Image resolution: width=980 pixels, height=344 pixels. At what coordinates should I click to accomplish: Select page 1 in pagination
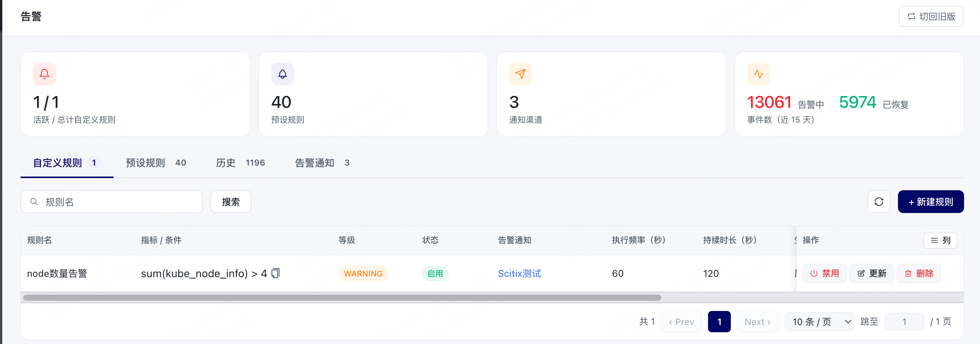click(719, 322)
